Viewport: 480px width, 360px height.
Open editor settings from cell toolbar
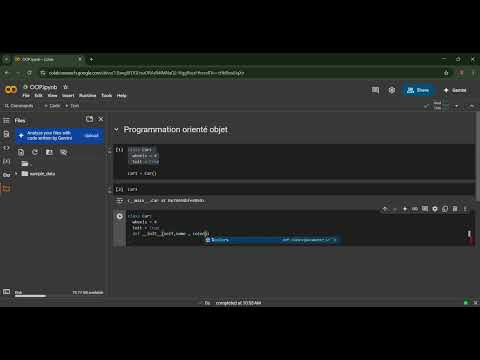435,209
